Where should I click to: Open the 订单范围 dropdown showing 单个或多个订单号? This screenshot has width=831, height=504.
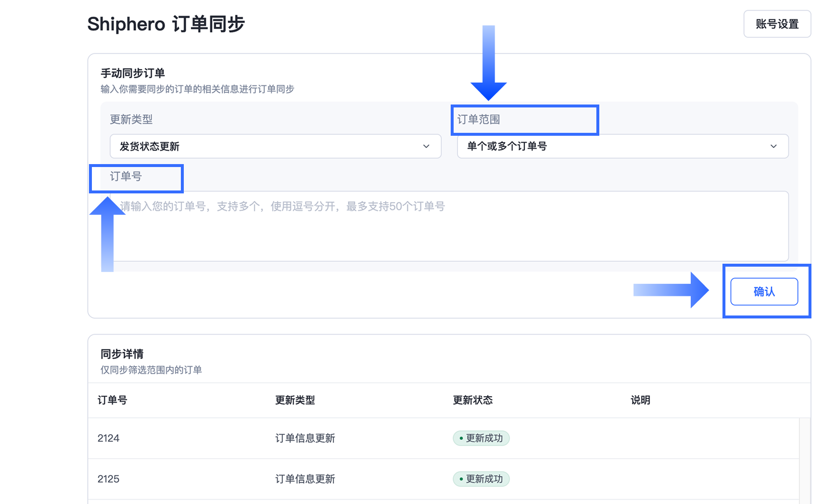[622, 146]
